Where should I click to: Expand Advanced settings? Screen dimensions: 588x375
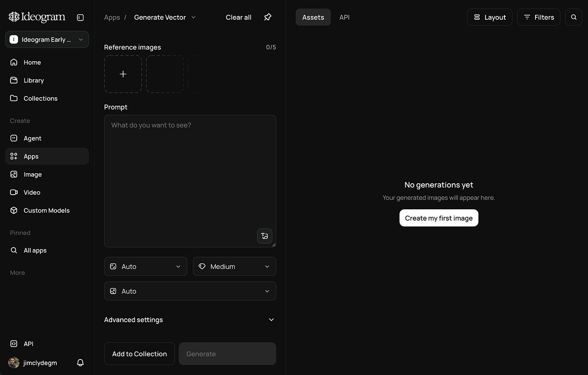pos(190,320)
